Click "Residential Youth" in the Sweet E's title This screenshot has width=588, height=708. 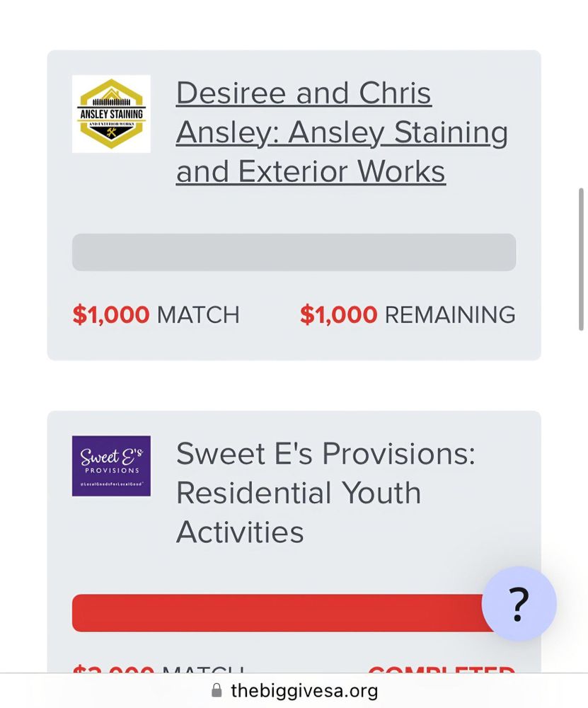coord(299,493)
